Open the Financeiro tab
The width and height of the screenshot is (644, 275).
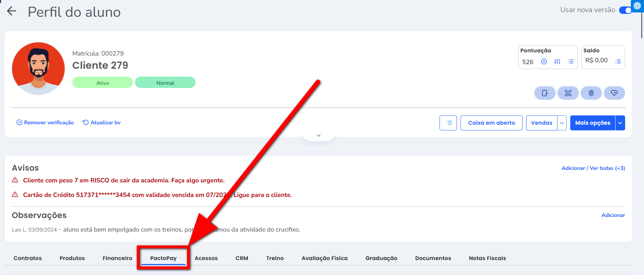tap(117, 258)
